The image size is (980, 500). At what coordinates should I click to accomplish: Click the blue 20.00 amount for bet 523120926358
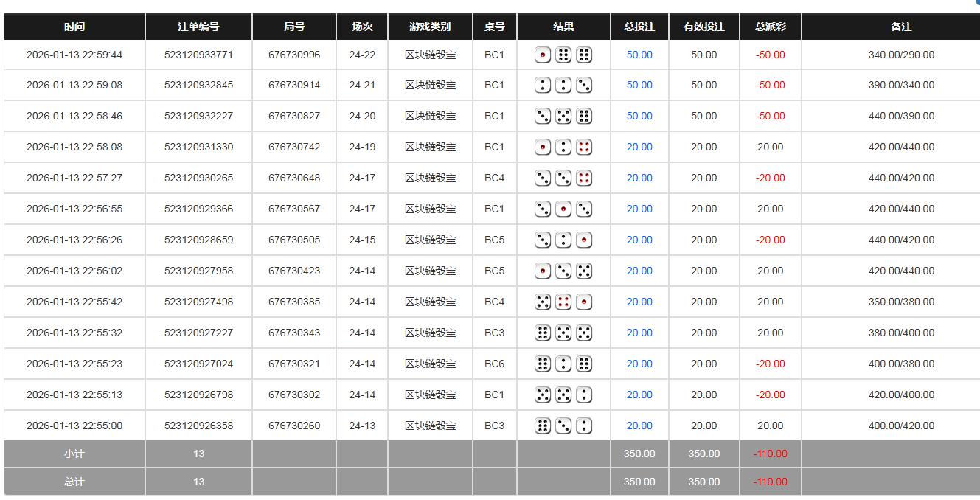639,426
